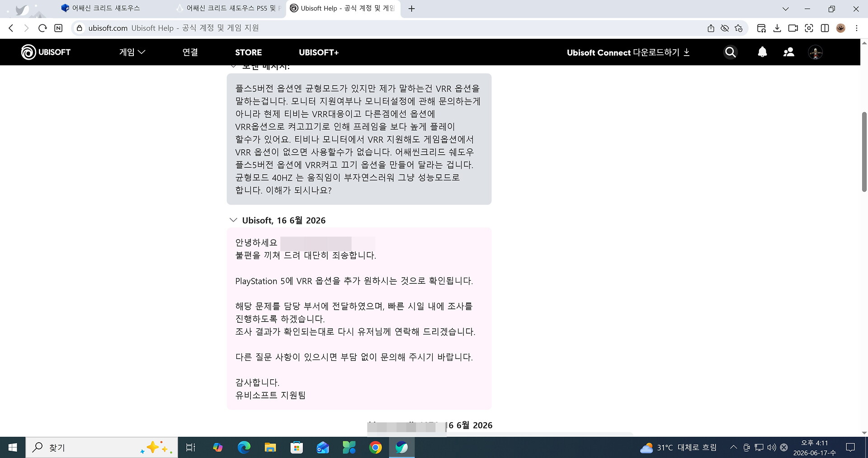
Task: Open the downloads icon in browser toolbar
Action: tap(777, 28)
